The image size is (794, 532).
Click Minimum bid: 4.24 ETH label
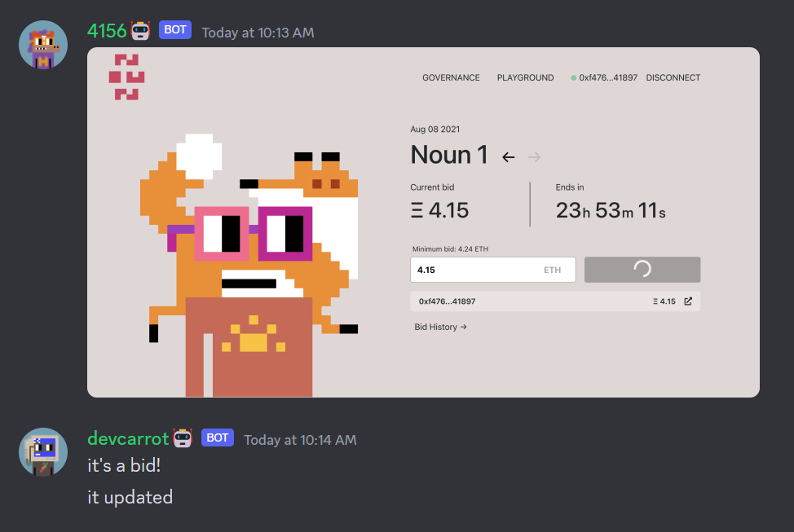450,249
